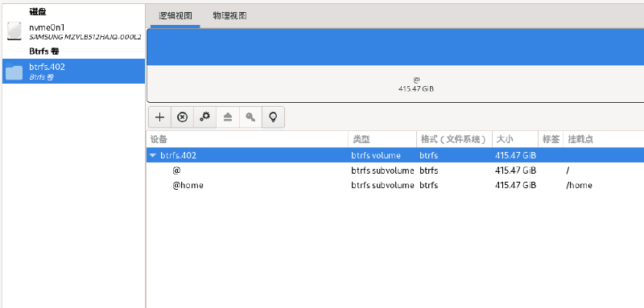Click the / mount point of @ subvolume
The image size is (644, 308).
(x=568, y=170)
